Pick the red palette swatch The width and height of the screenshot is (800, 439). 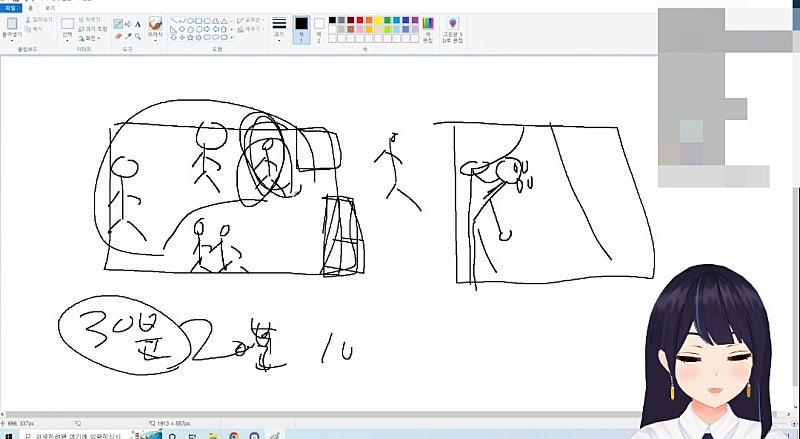tap(360, 20)
